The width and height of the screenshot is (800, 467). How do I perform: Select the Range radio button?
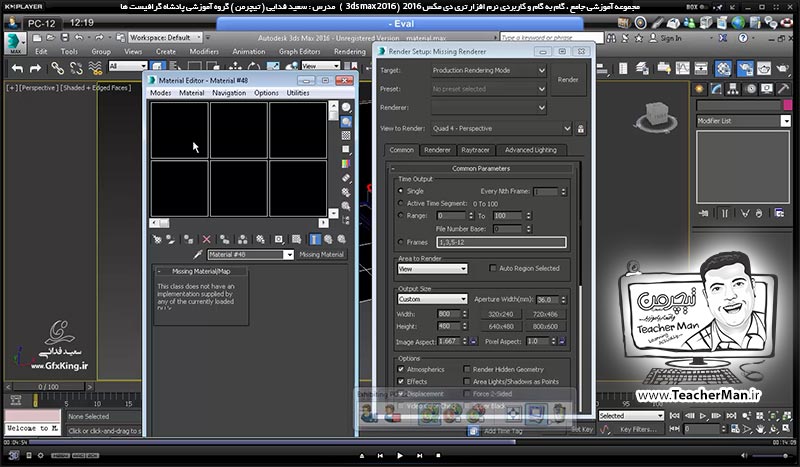401,215
